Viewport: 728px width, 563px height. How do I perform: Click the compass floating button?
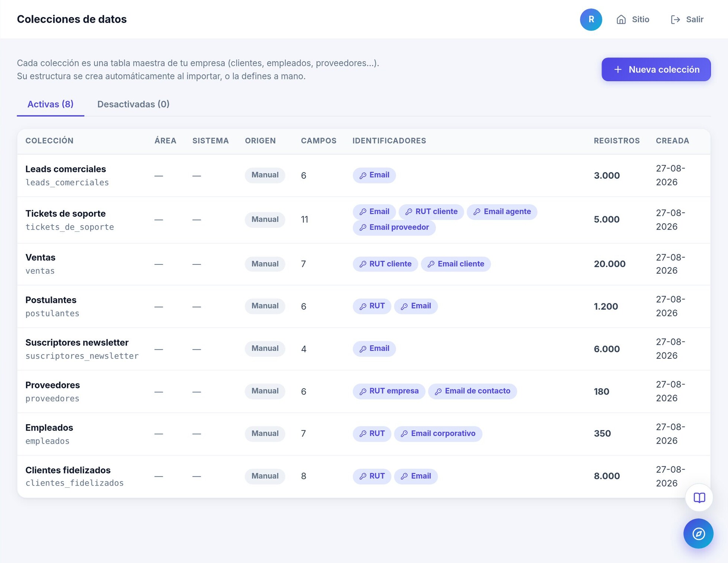[698, 533]
